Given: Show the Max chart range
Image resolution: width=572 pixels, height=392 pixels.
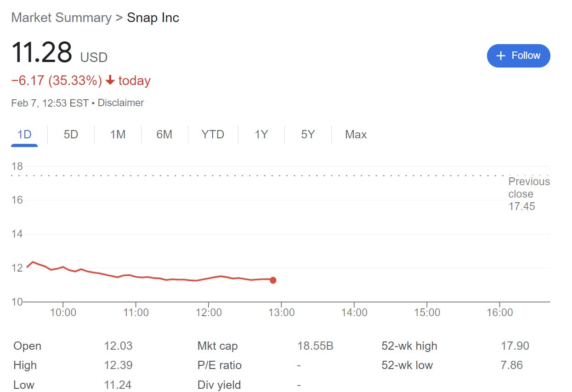Looking at the screenshot, I should (x=356, y=135).
